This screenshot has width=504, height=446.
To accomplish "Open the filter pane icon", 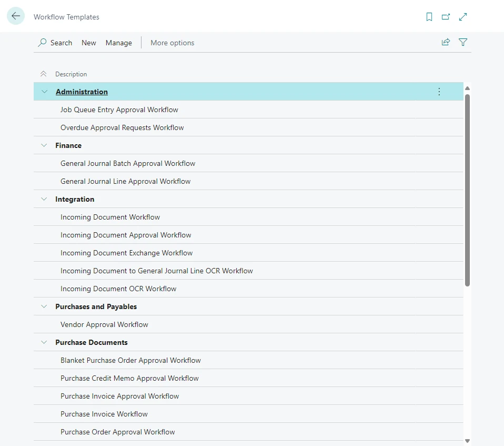I will [463, 42].
